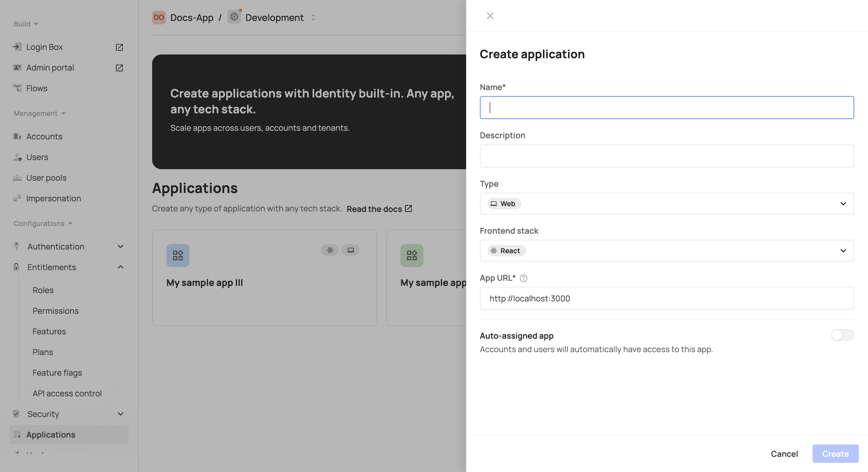Open Login Box external link icon

119,47
